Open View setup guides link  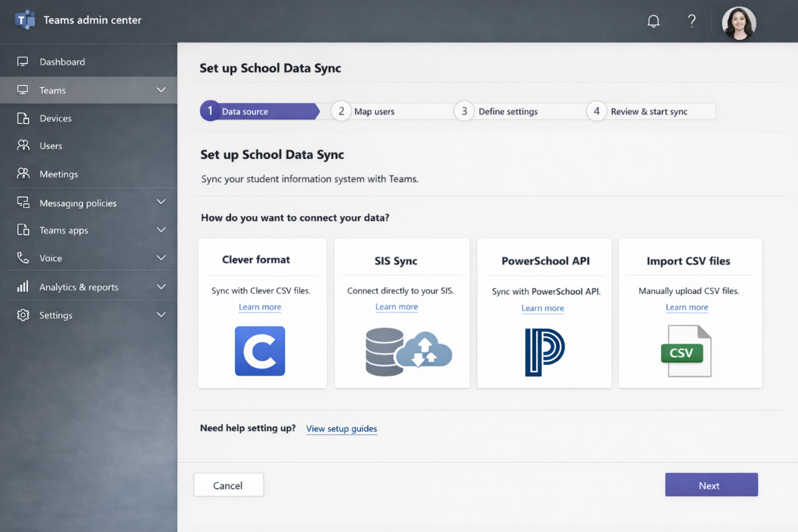[x=342, y=429]
